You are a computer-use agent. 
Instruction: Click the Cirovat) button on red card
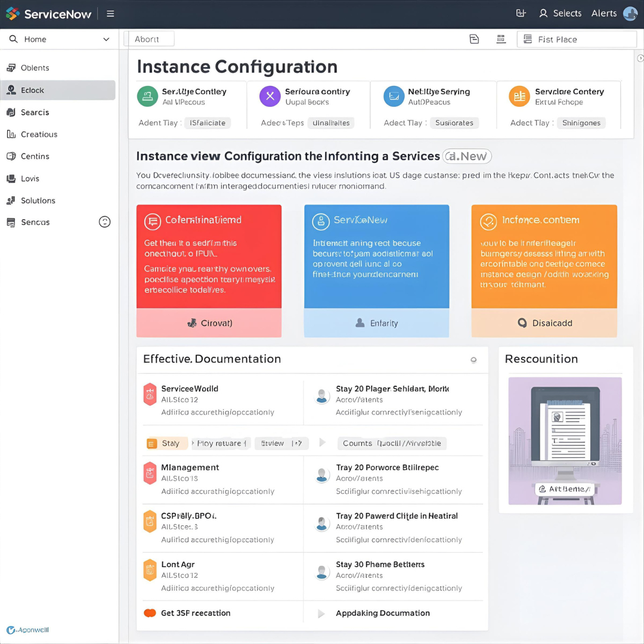pyautogui.click(x=209, y=323)
